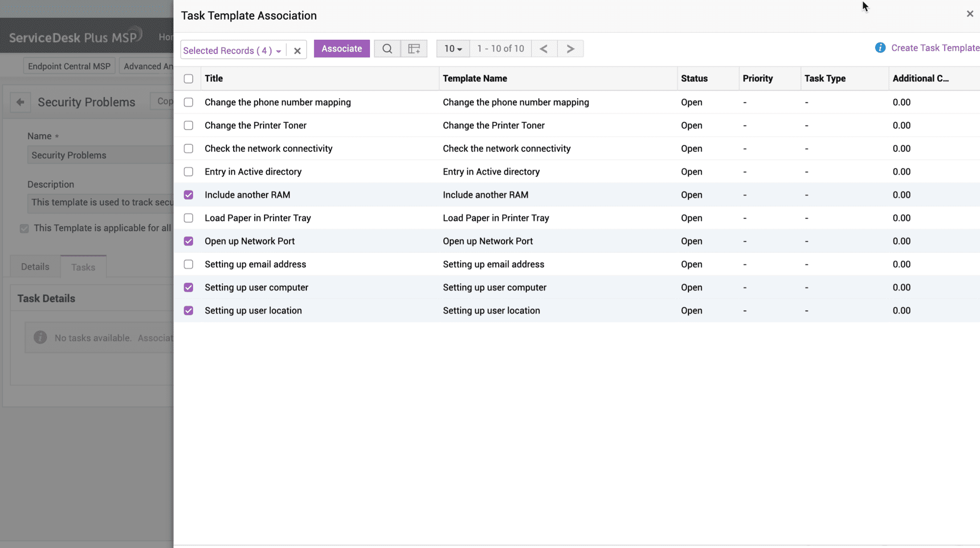
Task: Open the Tasks tab
Action: coord(83,267)
